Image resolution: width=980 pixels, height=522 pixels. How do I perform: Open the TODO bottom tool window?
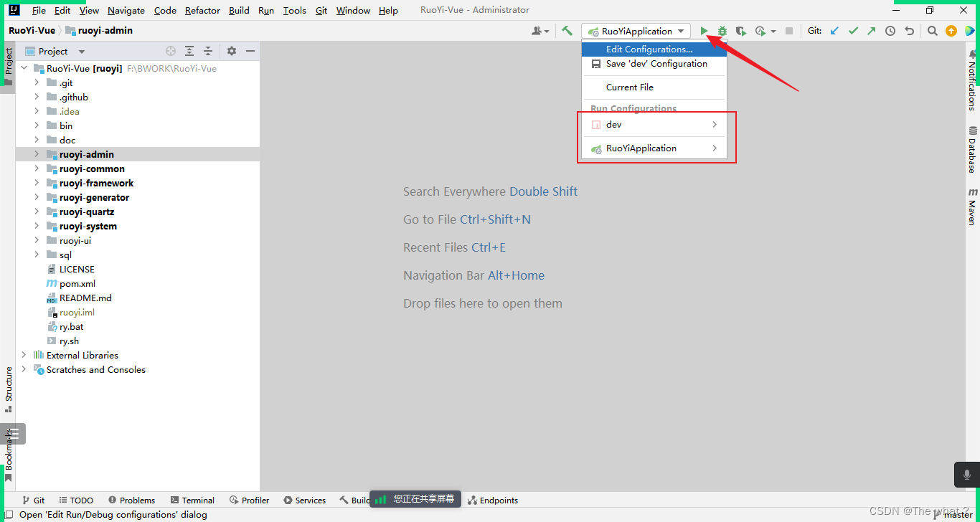coord(76,500)
